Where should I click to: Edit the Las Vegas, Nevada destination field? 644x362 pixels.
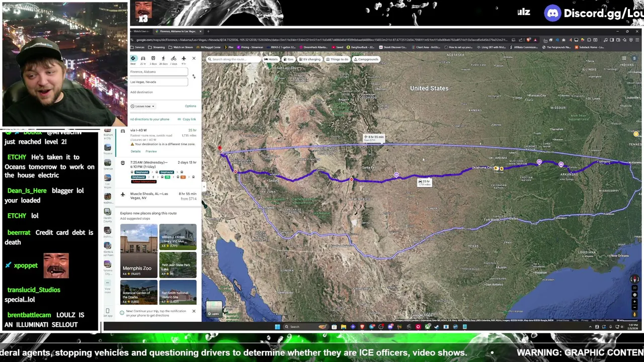(158, 82)
